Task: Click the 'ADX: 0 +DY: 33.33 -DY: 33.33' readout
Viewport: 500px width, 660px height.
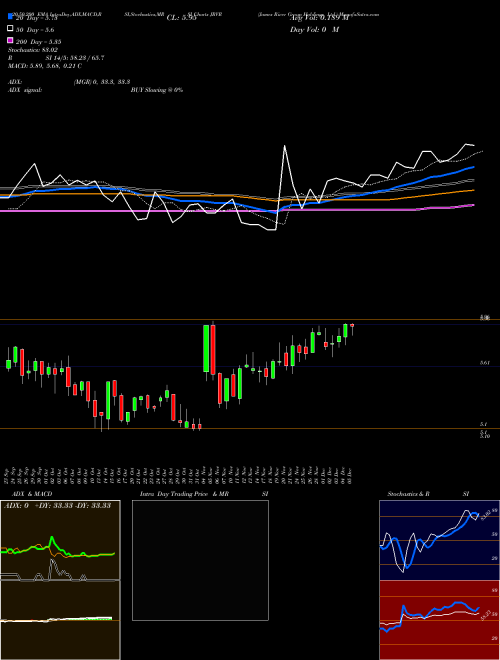Action: click(57, 506)
